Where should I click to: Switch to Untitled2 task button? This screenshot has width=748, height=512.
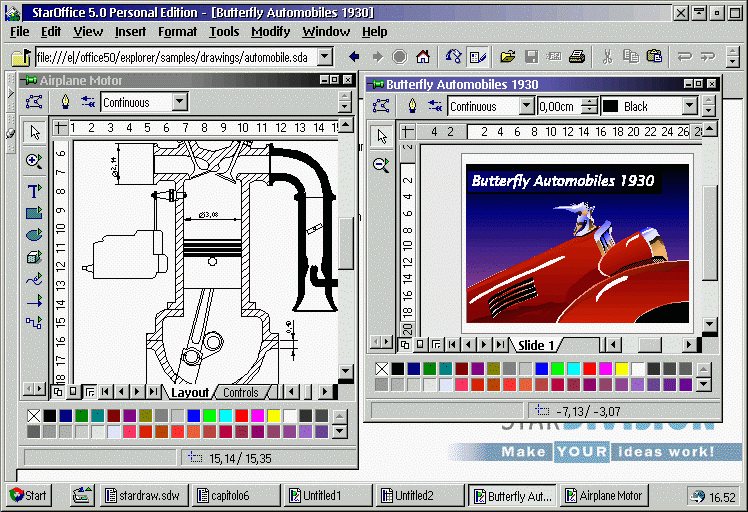419,496
